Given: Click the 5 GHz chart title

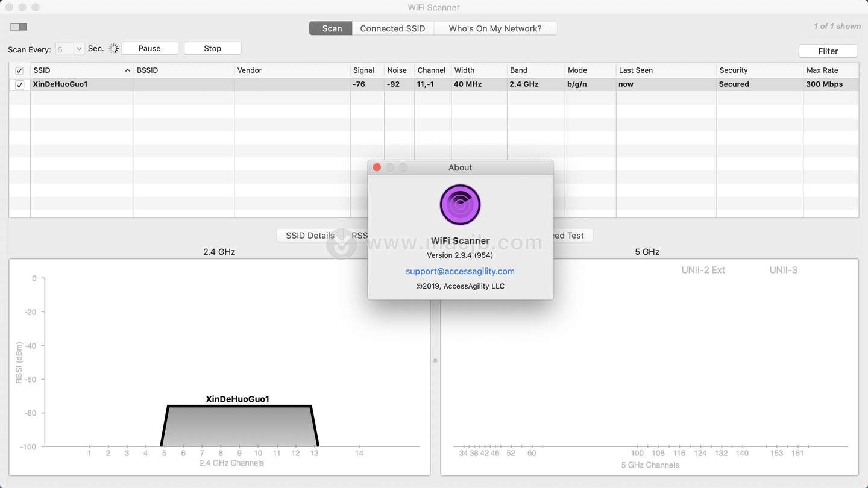Looking at the screenshot, I should [647, 252].
